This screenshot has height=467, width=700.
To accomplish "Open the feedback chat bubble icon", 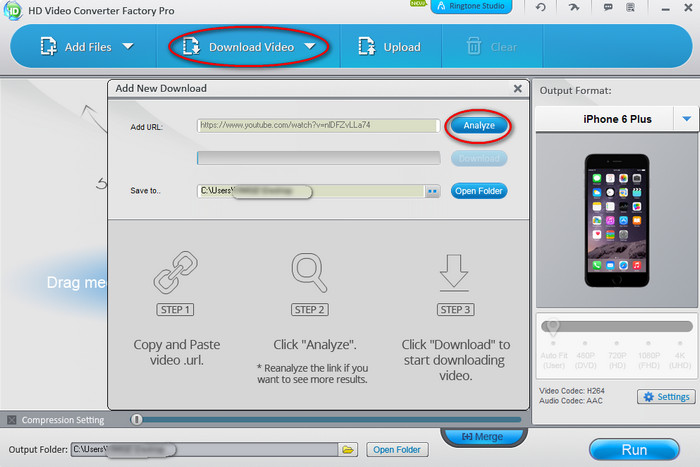I will (x=608, y=7).
